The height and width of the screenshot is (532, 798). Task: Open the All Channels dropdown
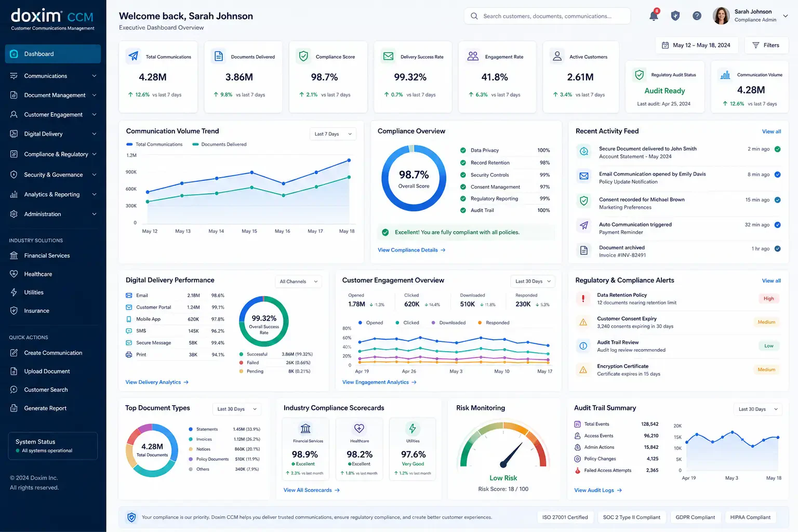[299, 282]
